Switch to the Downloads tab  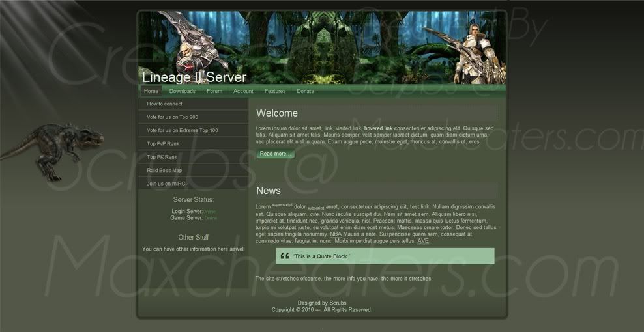pos(183,91)
